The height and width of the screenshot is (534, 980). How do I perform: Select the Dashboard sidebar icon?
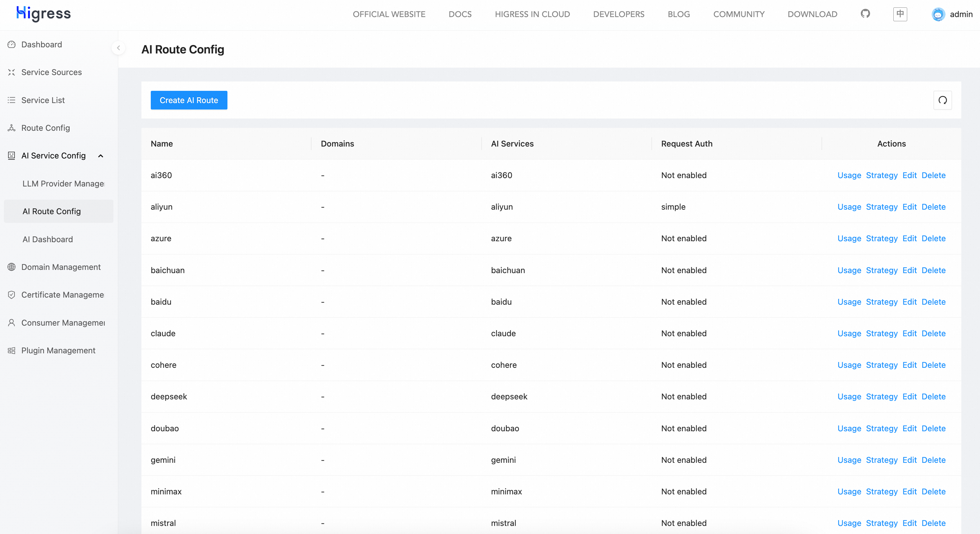[x=11, y=44]
